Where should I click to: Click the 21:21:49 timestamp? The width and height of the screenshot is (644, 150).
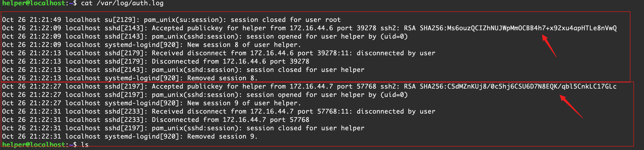pyautogui.click(x=45, y=20)
